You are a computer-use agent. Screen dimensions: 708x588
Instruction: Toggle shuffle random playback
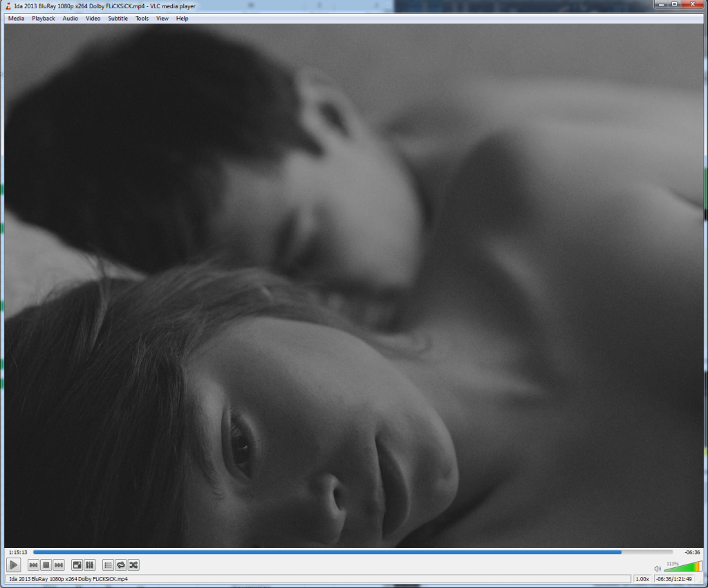point(133,565)
